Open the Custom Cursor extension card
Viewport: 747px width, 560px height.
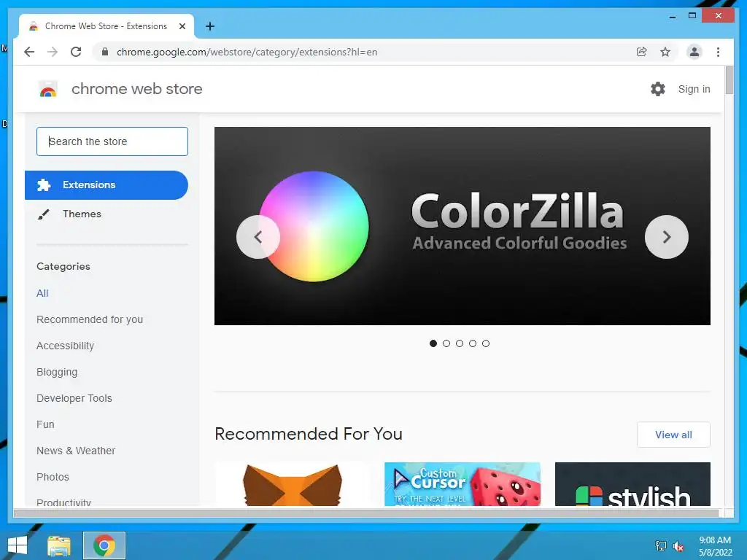pyautogui.click(x=462, y=484)
